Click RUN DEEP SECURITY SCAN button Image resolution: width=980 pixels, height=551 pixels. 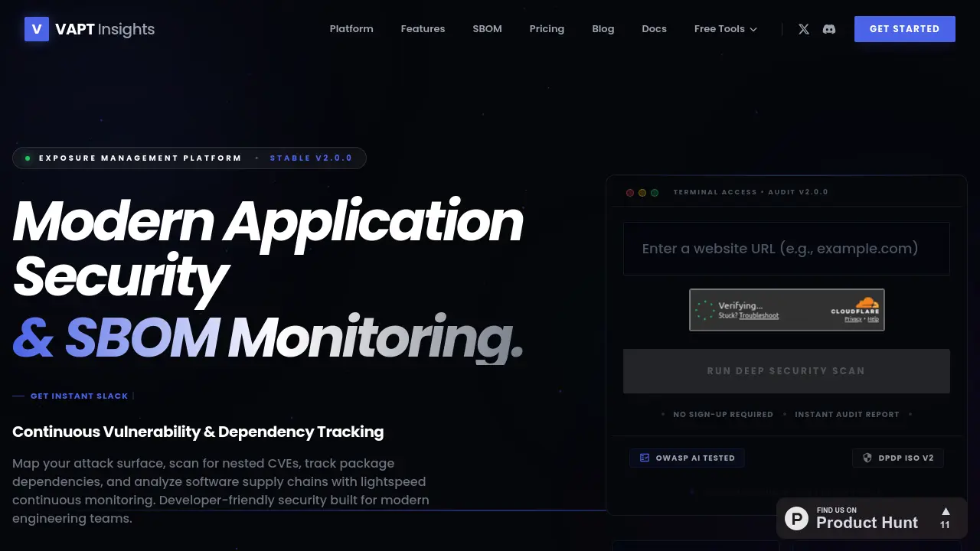[x=786, y=371]
